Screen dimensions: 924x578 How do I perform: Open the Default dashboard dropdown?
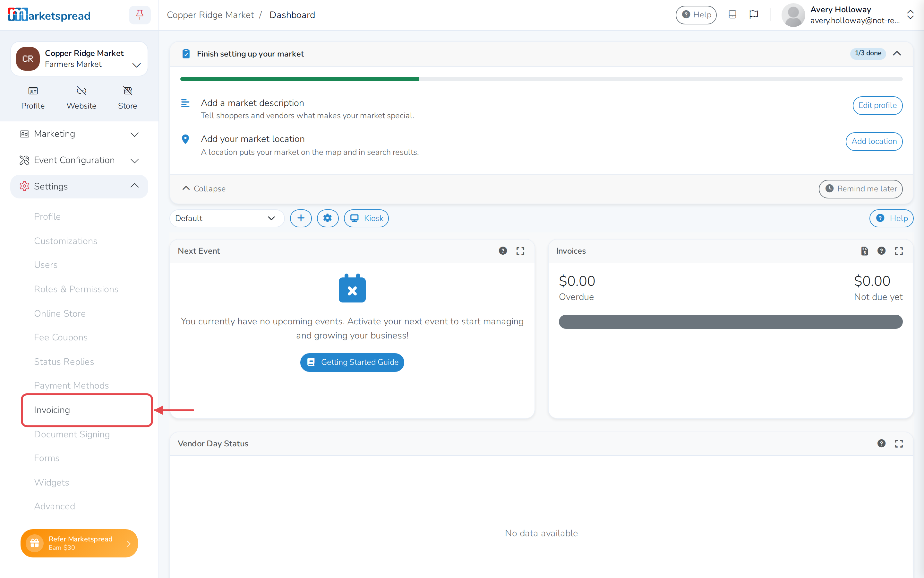[x=227, y=218]
